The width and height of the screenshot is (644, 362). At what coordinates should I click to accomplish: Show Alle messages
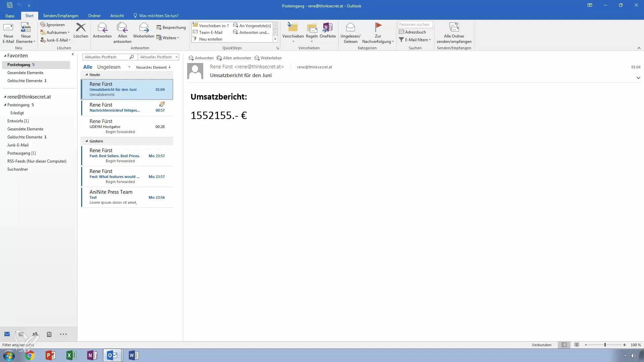[88, 67]
